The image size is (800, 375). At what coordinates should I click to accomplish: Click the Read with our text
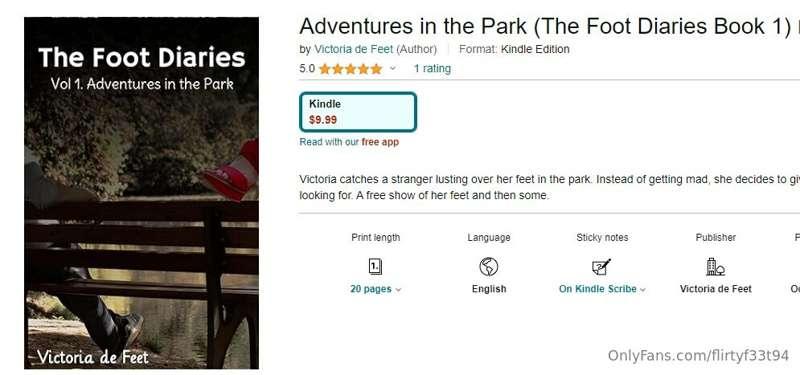tap(329, 142)
